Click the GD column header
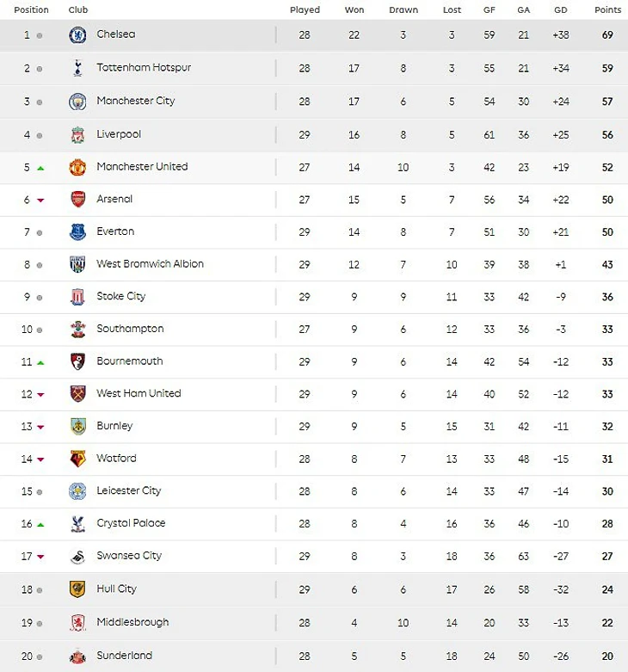This screenshot has height=672, width=628. pyautogui.click(x=560, y=10)
